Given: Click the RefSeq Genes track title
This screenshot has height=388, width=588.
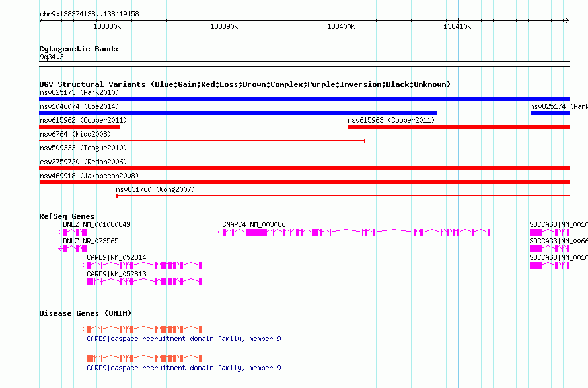Looking at the screenshot, I should (x=67, y=216).
